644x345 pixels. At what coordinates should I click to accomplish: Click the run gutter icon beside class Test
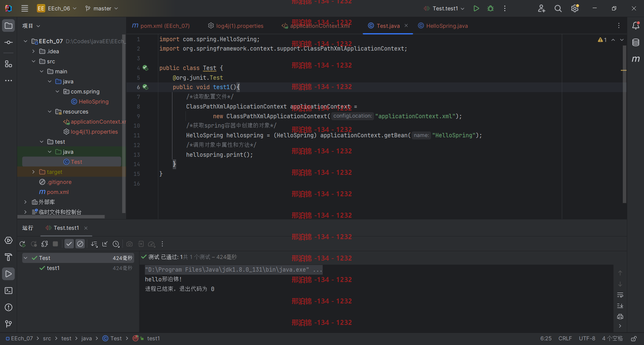pyautogui.click(x=145, y=68)
